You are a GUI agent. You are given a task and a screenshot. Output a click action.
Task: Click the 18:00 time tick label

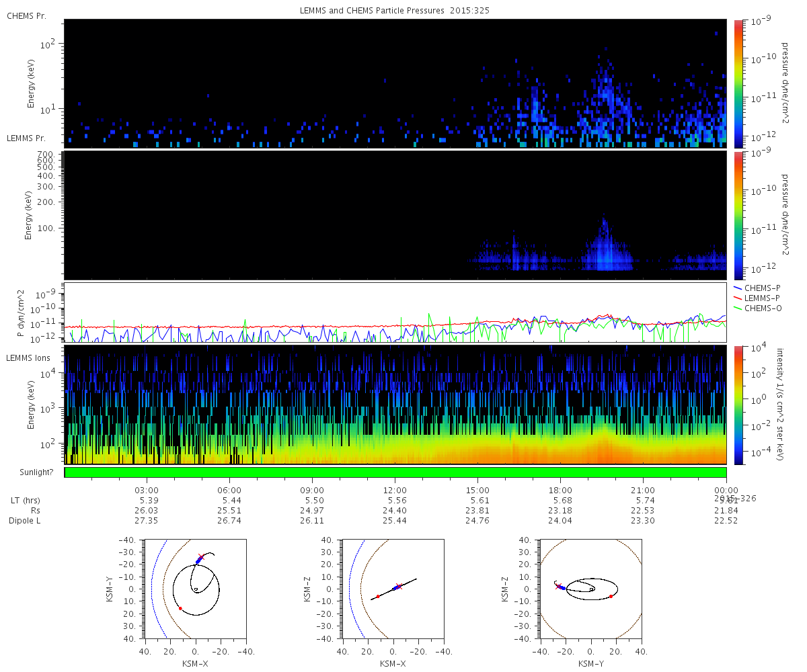(561, 490)
